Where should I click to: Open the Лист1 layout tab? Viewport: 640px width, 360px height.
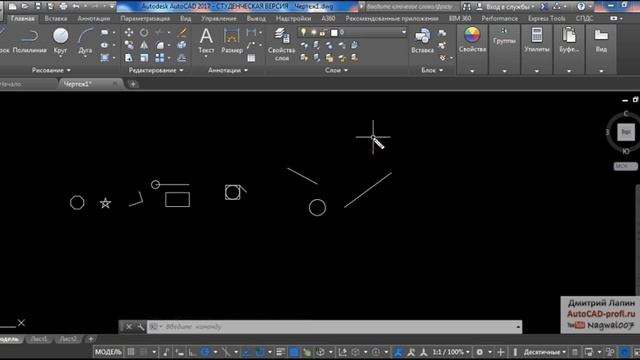coord(39,339)
